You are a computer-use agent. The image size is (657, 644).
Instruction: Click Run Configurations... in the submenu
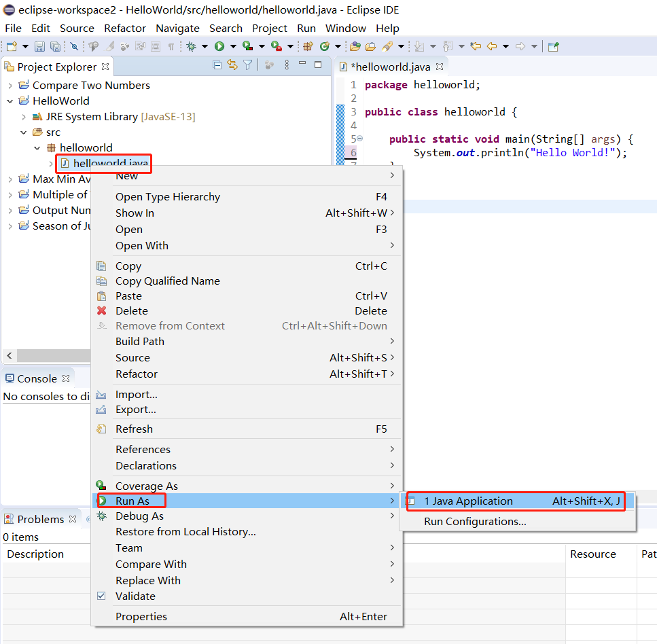coord(475,522)
